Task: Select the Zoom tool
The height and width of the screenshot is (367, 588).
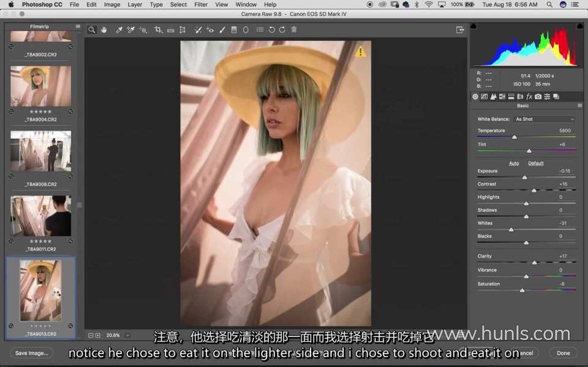Action: [91, 29]
